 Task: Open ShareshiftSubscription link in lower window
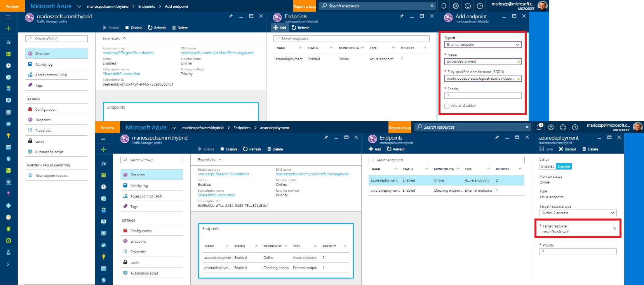216,195
